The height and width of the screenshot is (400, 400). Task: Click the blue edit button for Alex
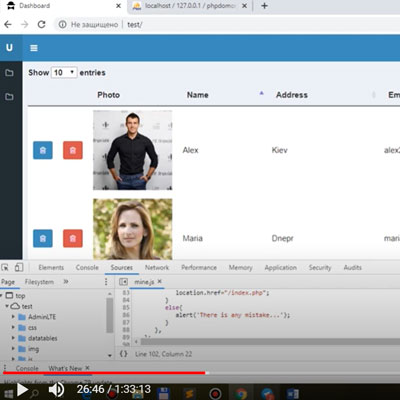[43, 150]
